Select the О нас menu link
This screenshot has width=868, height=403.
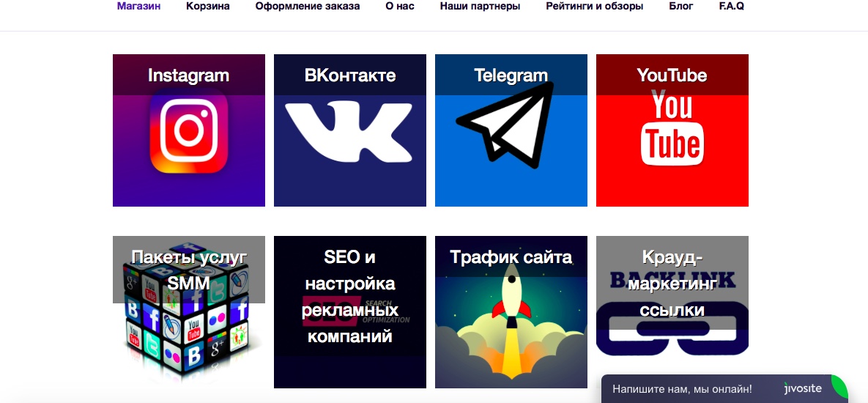(x=400, y=7)
